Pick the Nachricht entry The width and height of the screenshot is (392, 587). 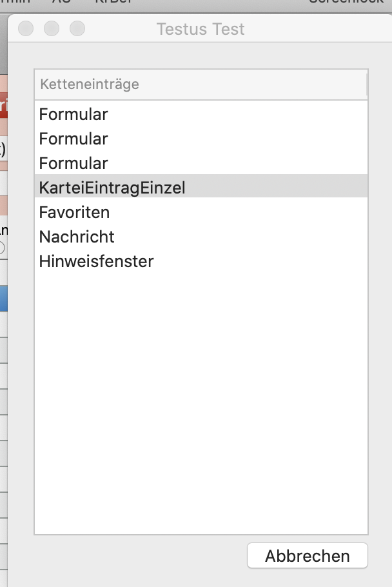pos(201,237)
